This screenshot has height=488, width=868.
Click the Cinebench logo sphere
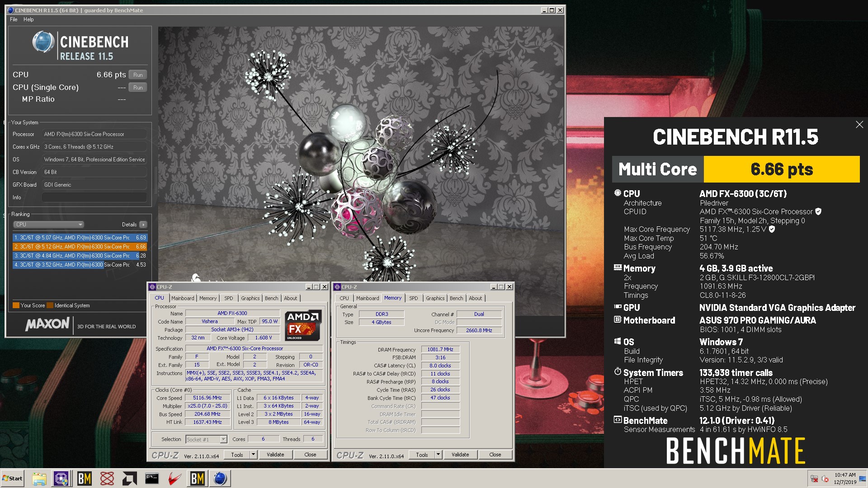[x=43, y=42]
